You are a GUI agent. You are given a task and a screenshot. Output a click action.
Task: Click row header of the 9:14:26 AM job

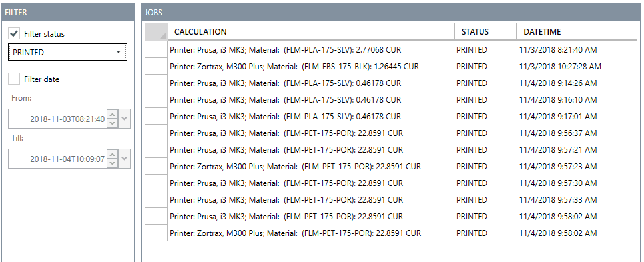tap(156, 83)
